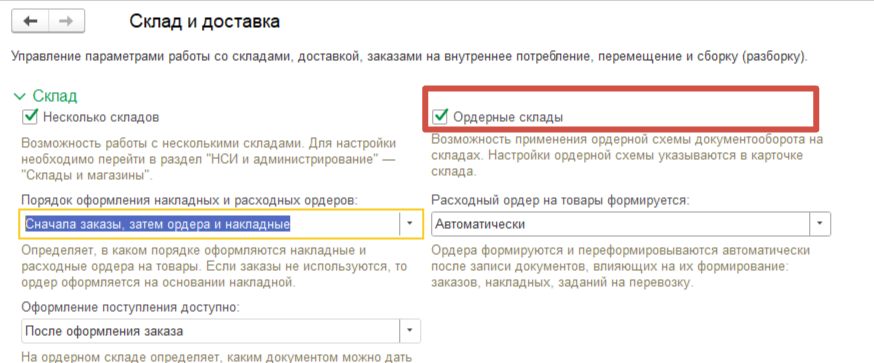Click description starting Управление параметрами работы со складами

point(409,57)
